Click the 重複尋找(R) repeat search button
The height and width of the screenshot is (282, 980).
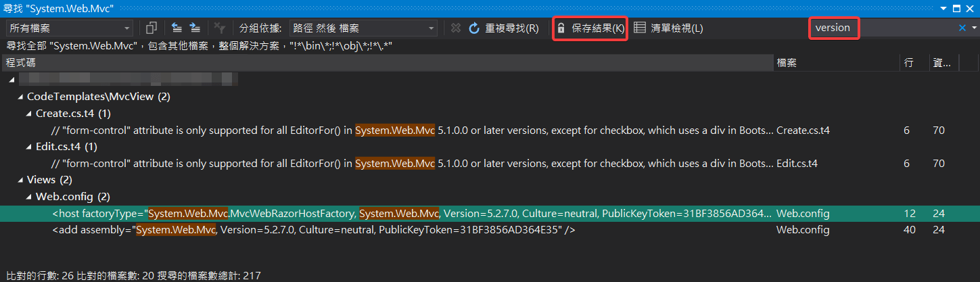tap(505, 28)
